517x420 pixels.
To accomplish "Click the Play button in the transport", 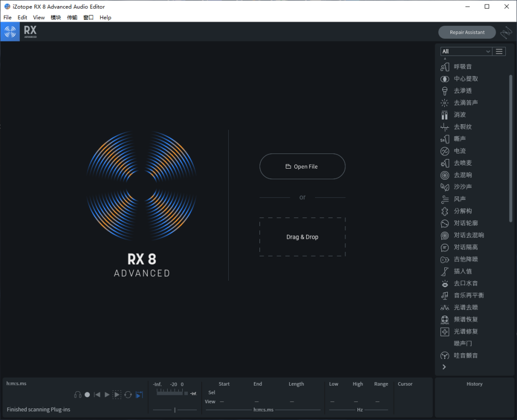I will click(x=107, y=395).
